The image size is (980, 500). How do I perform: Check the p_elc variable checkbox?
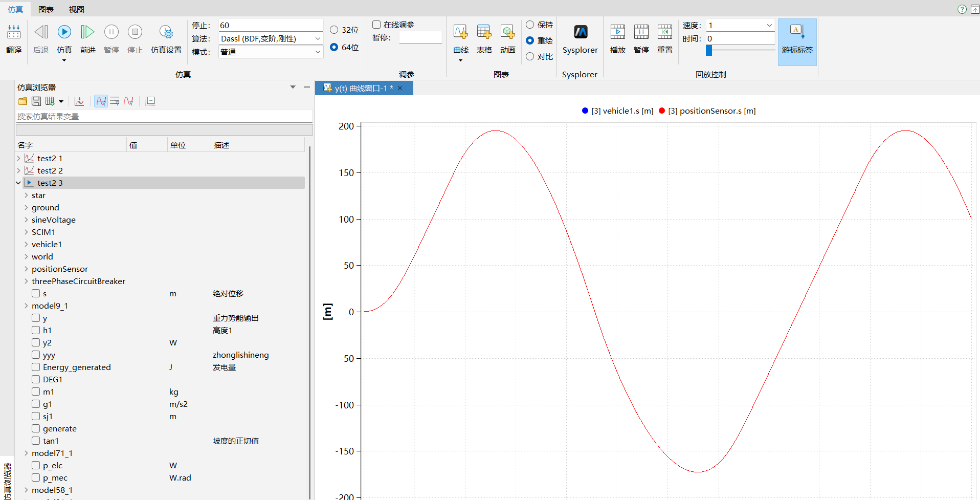coord(36,465)
